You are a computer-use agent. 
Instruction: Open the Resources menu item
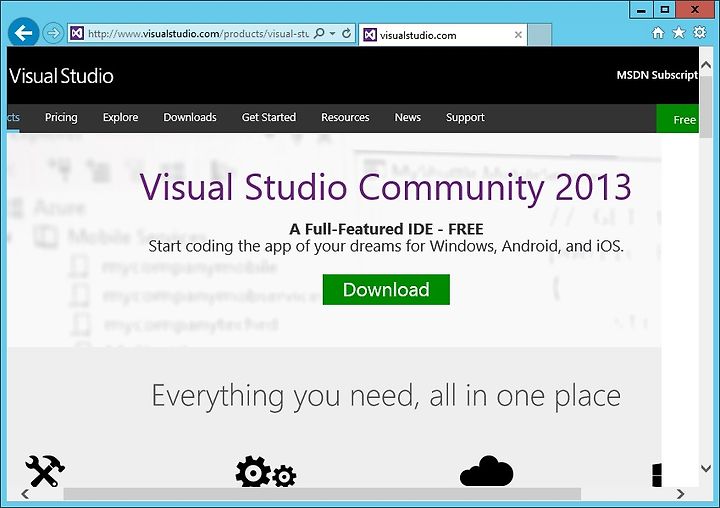click(x=345, y=118)
